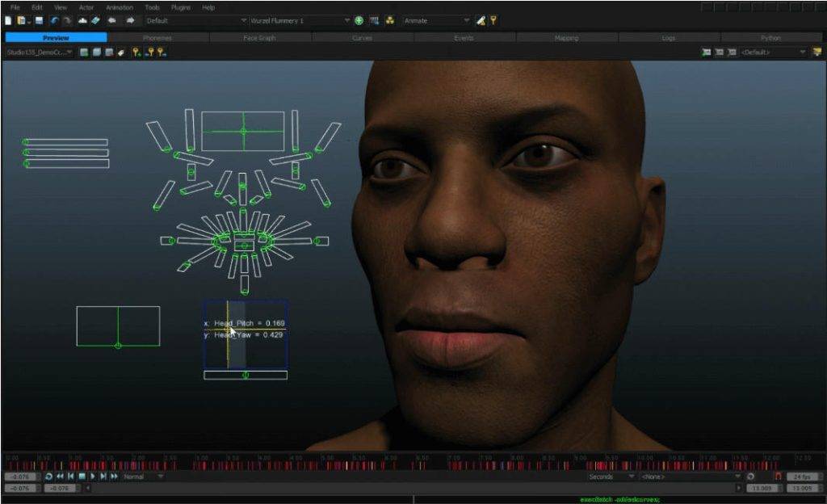The width and height of the screenshot is (827, 504).
Task: Open the <Default> camera dropdown
Action: tap(773, 52)
